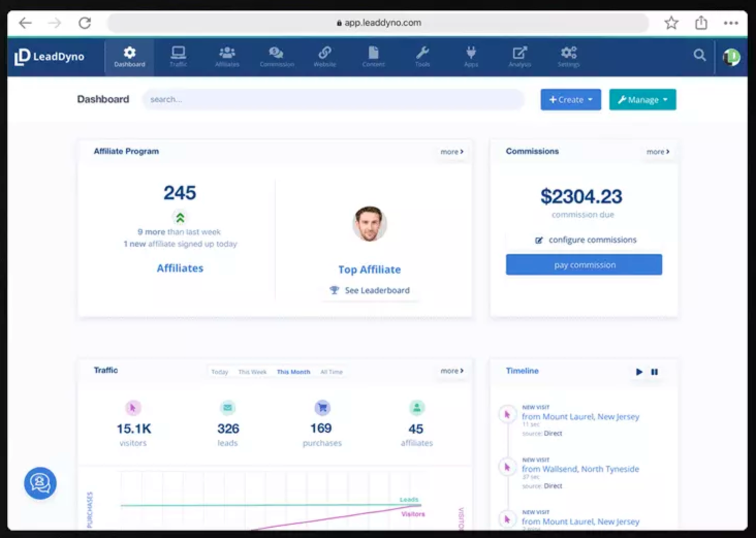Open the Tools nav item
The image size is (756, 538).
click(x=422, y=57)
